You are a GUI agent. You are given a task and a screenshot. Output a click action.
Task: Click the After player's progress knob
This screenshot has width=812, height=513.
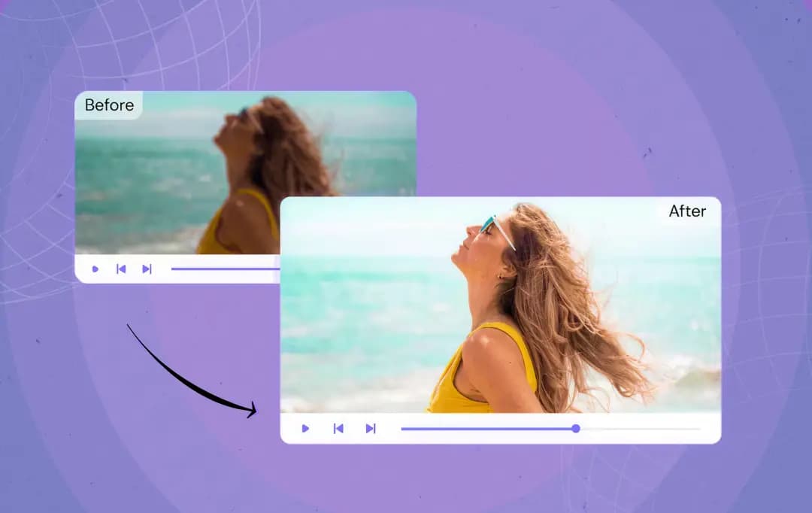coord(576,429)
